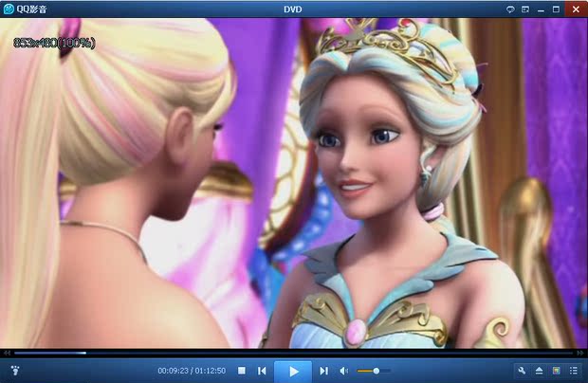Click the seek progress bar

coord(293,353)
